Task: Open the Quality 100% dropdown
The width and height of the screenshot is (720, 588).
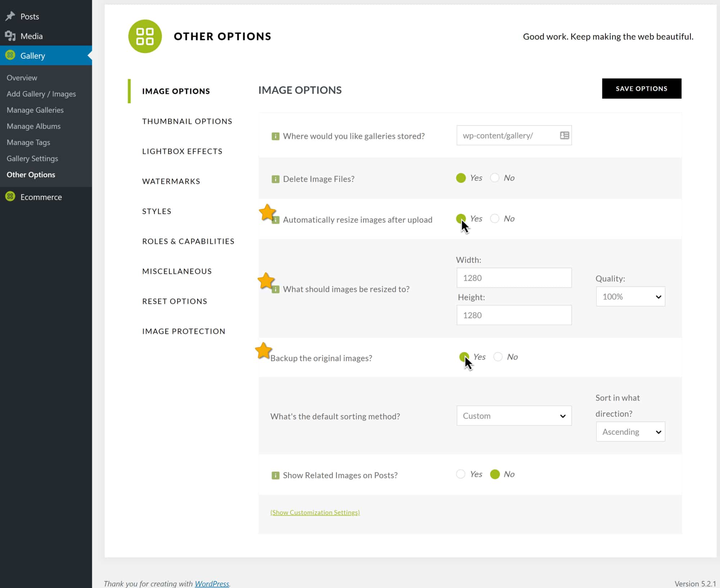Action: point(631,297)
